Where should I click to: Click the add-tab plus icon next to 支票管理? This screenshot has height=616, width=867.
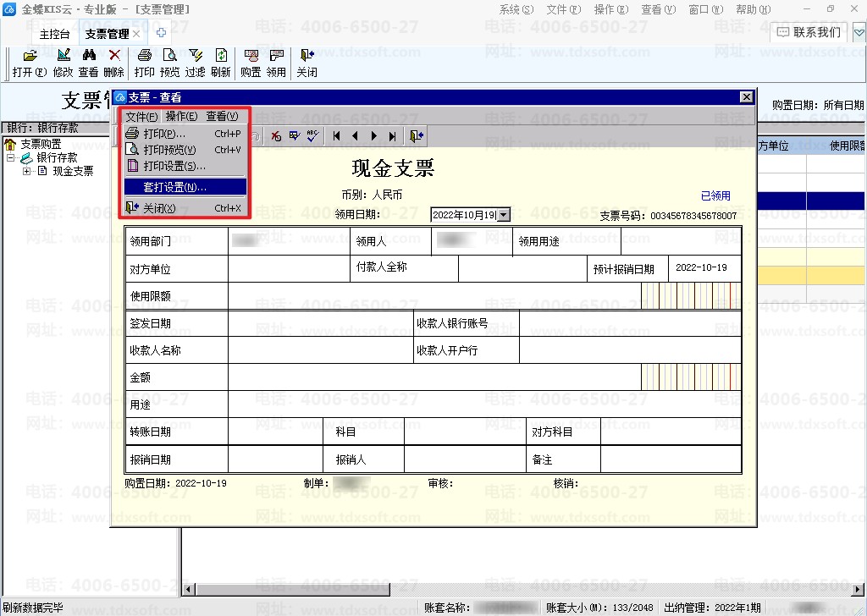(x=161, y=33)
